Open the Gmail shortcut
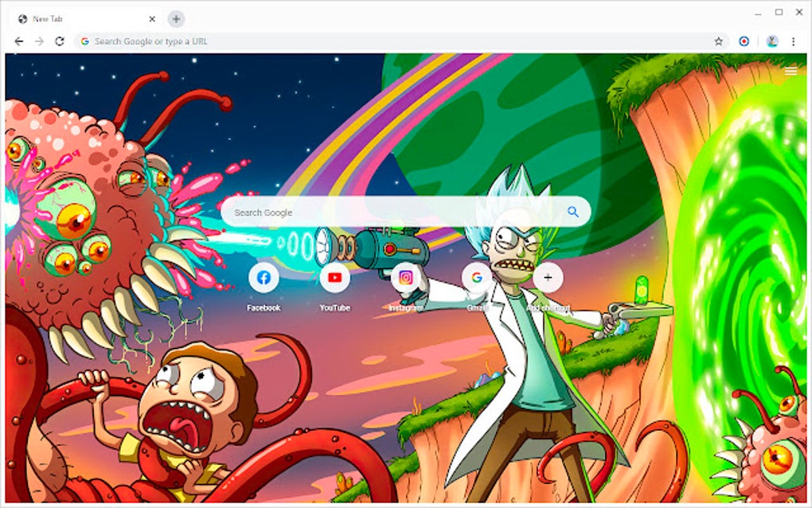This screenshot has width=812, height=508. pos(477,278)
